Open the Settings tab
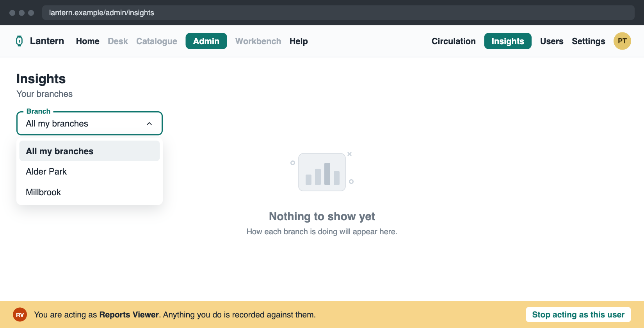Viewport: 644px width, 328px height. pos(588,41)
